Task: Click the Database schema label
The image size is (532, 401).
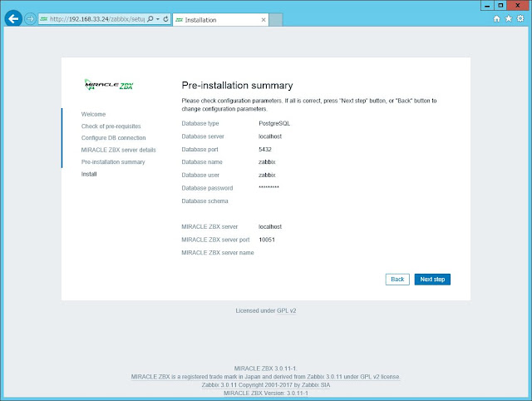Action: (204, 201)
